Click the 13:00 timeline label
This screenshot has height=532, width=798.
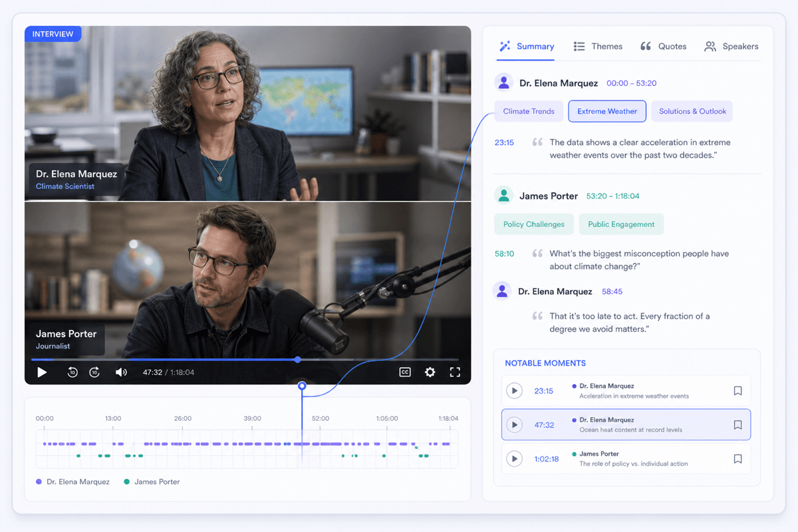(113, 418)
